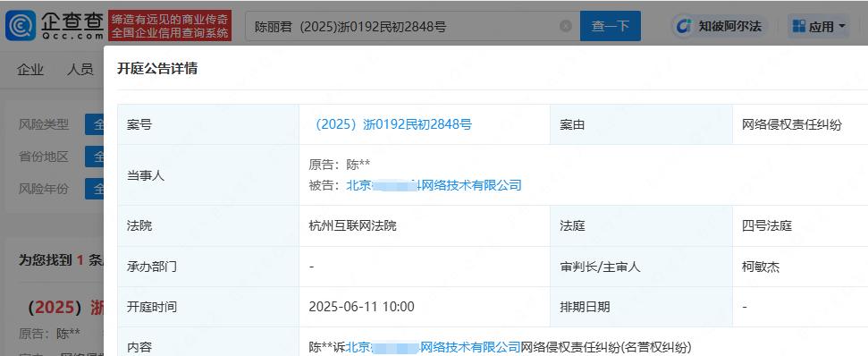Select plaintiff text 原告：陈**

click(340, 165)
